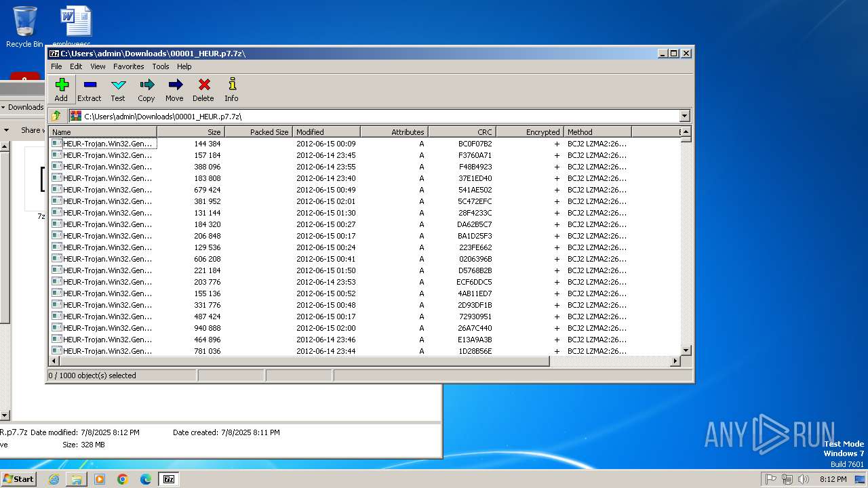Screen dimensions: 868x488
Task: Sort by Method column header
Action: point(597,132)
